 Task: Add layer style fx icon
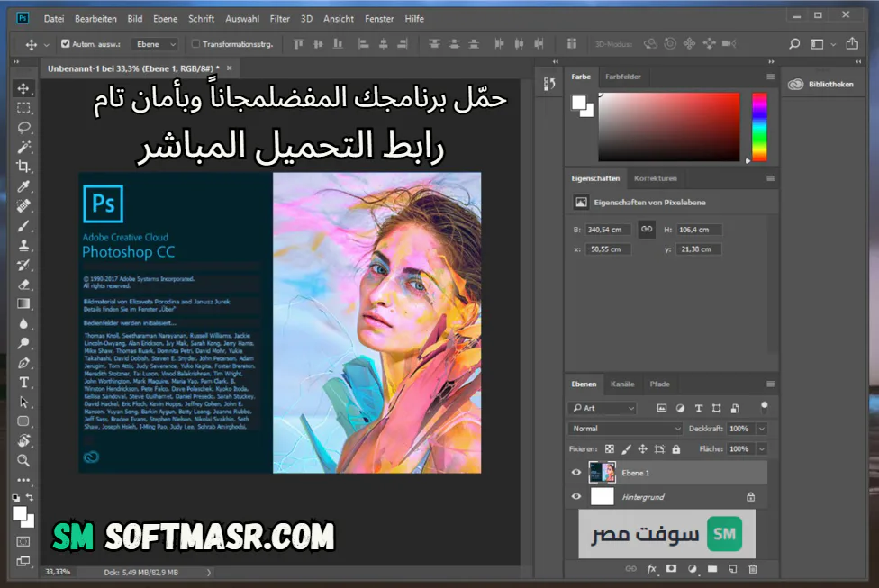(x=651, y=569)
